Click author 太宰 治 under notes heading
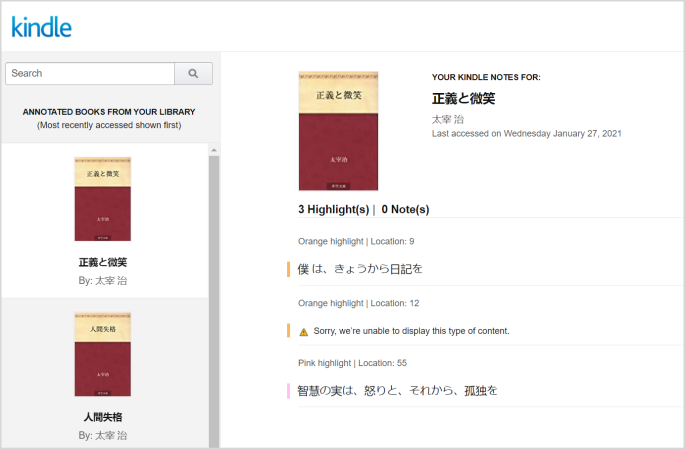Image resolution: width=685 pixels, height=449 pixels. tap(448, 119)
